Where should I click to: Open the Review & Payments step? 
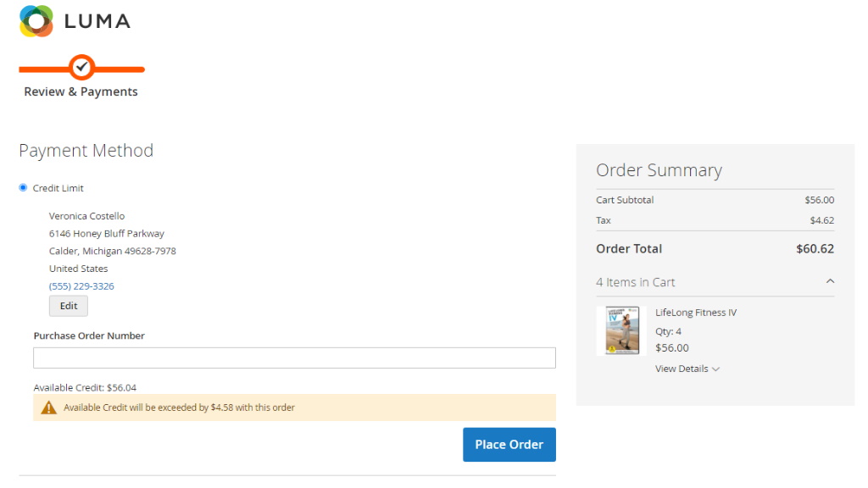coord(81,91)
